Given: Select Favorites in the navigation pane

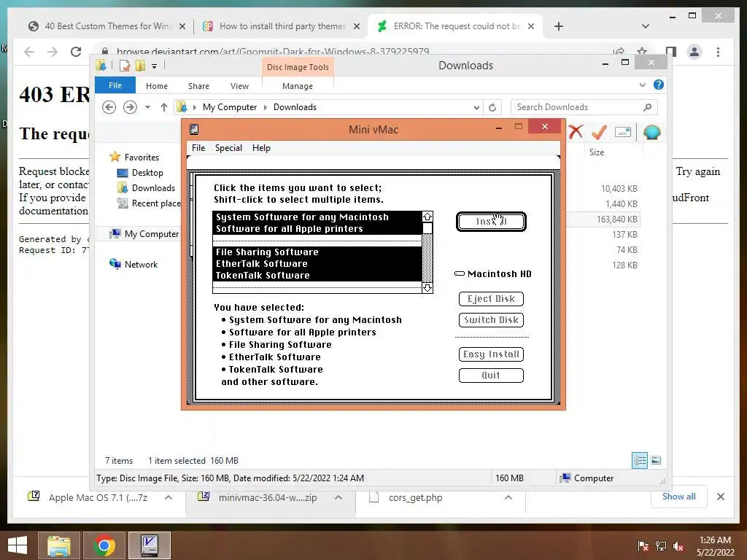Looking at the screenshot, I should [x=142, y=157].
